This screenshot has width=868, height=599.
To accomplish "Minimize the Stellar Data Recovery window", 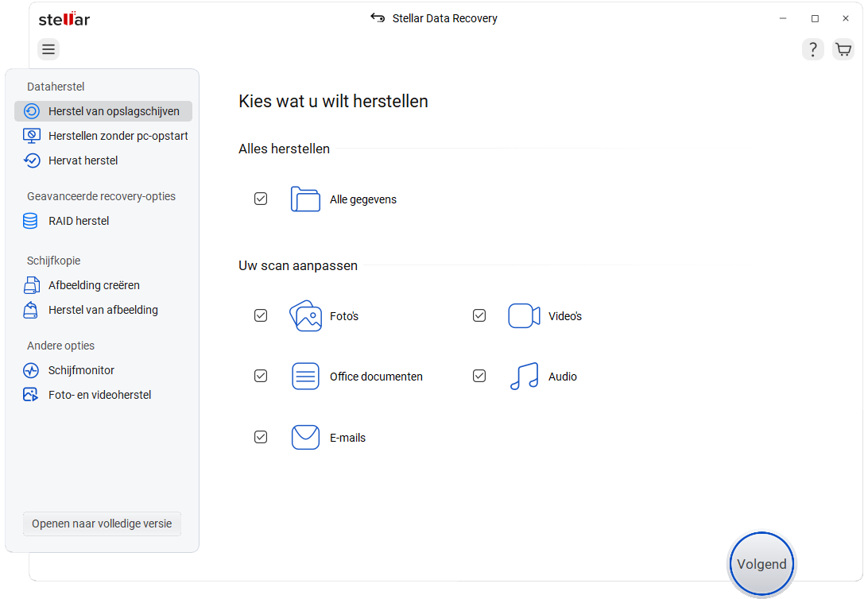I will click(x=783, y=18).
